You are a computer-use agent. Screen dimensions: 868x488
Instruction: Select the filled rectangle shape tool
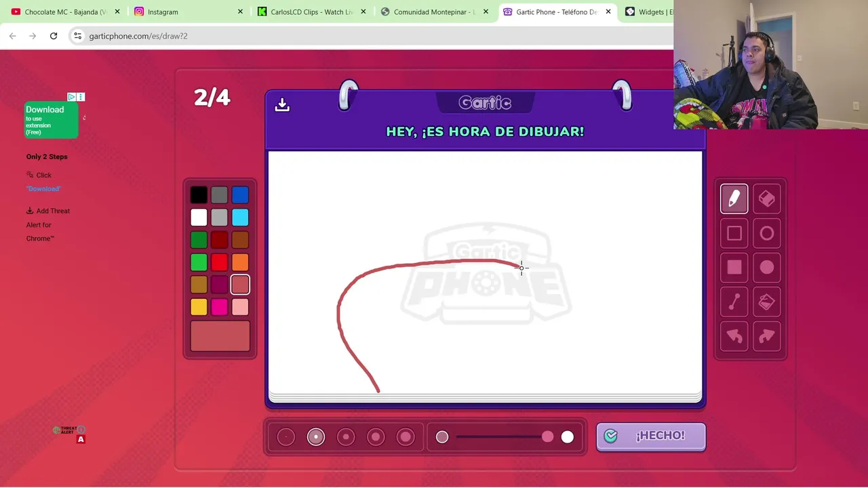[x=734, y=267]
